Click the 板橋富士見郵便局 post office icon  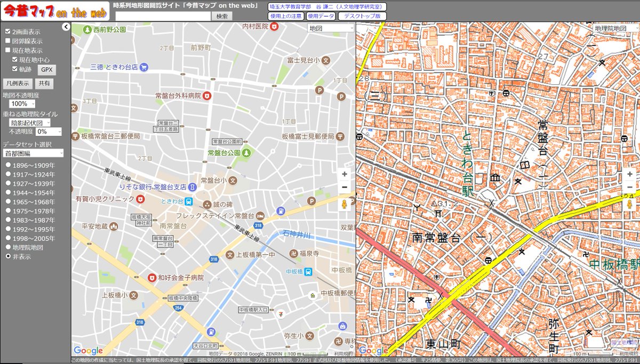(x=340, y=136)
